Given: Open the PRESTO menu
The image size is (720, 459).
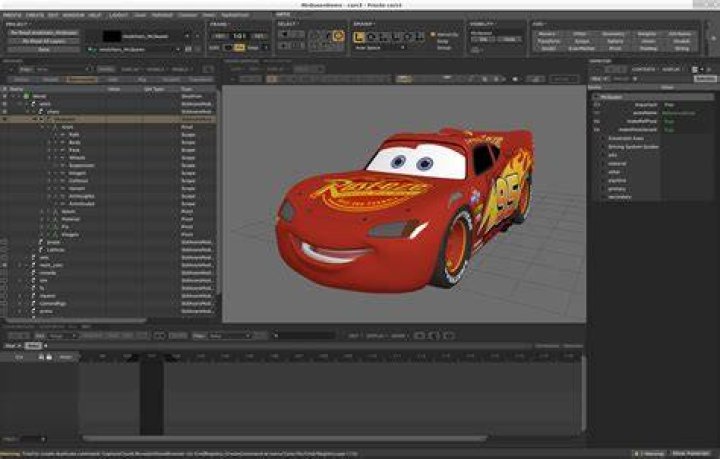Looking at the screenshot, I should [x=11, y=15].
